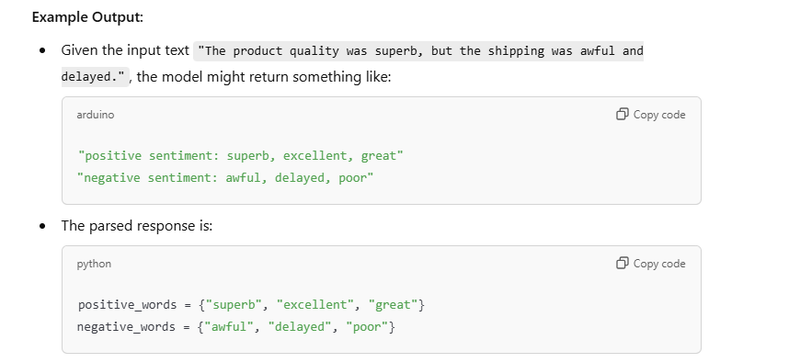Click the arduino language label
800x360 pixels.
click(95, 115)
